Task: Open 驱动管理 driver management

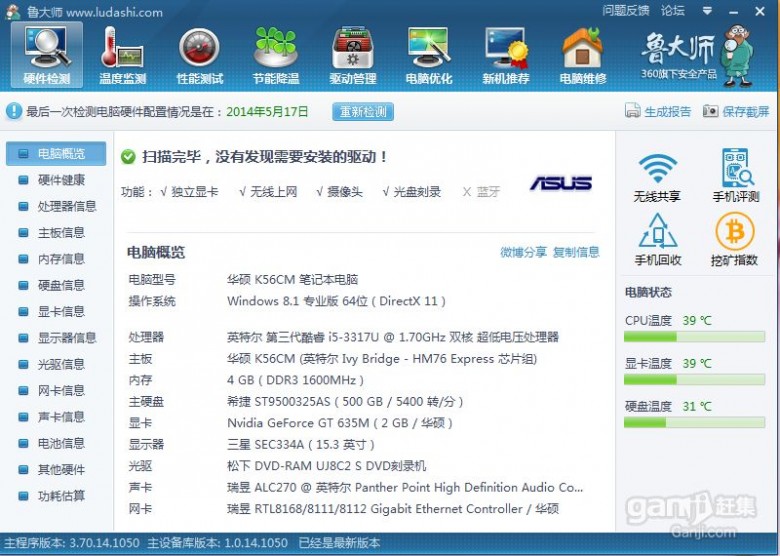Action: tap(353, 55)
